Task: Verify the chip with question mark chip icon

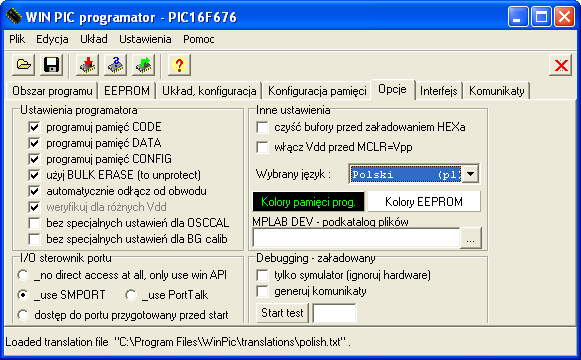Action: pyautogui.click(x=116, y=65)
